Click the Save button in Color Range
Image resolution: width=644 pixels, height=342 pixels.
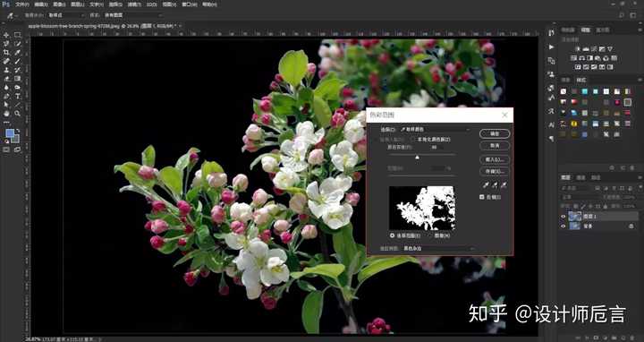coord(495,171)
